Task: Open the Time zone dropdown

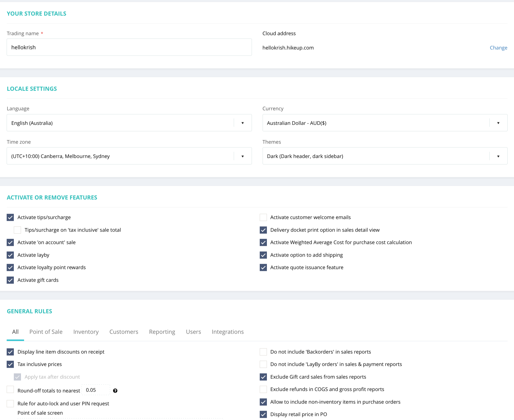Action: (x=129, y=156)
